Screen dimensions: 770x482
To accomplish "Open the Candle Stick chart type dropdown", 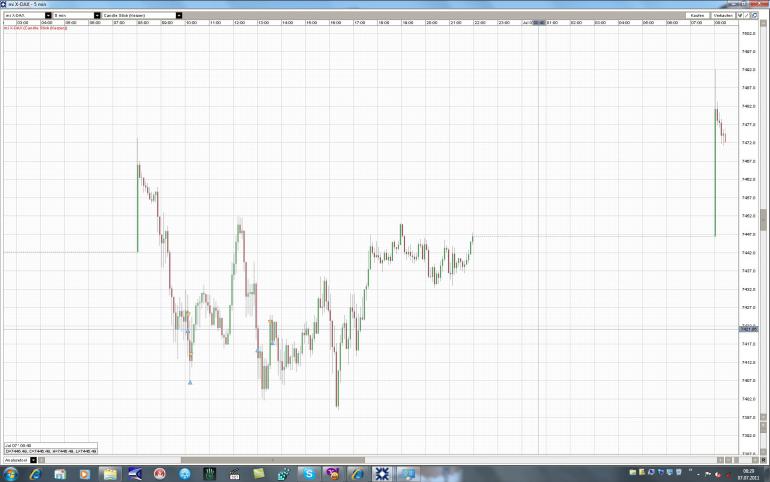I will pos(179,16).
